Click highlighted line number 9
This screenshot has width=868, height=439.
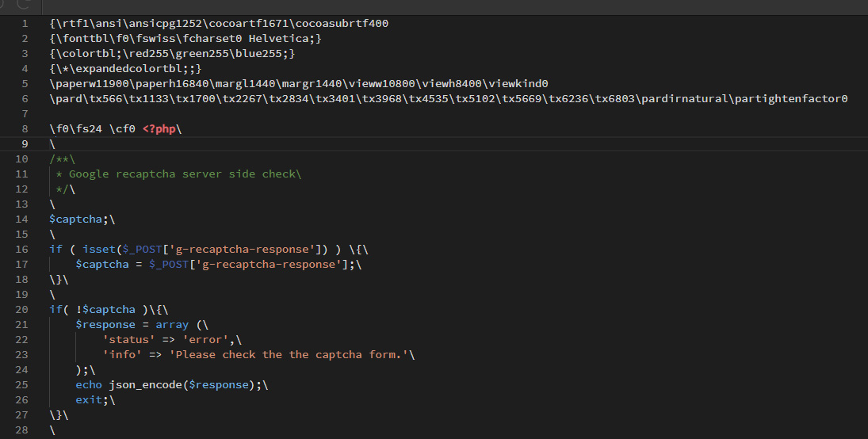coord(25,144)
